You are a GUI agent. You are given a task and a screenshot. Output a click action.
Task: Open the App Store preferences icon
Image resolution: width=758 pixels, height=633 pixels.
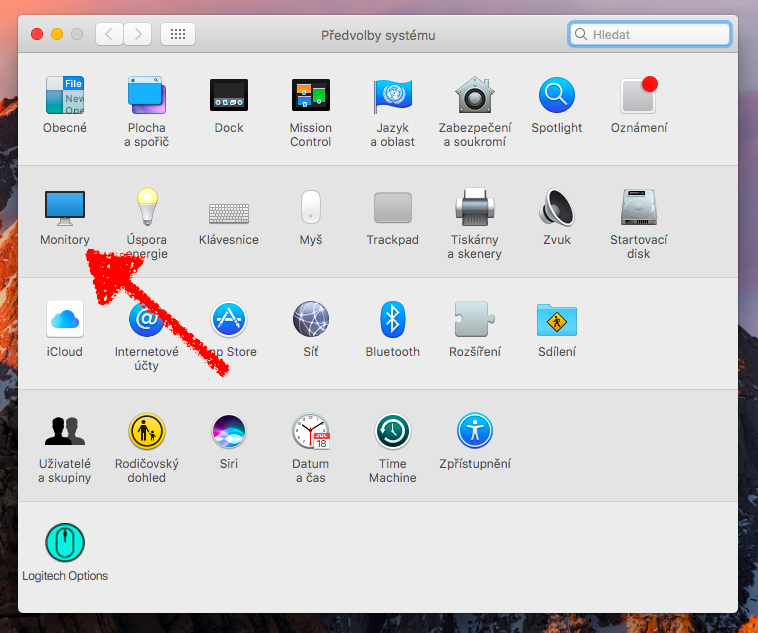[229, 319]
